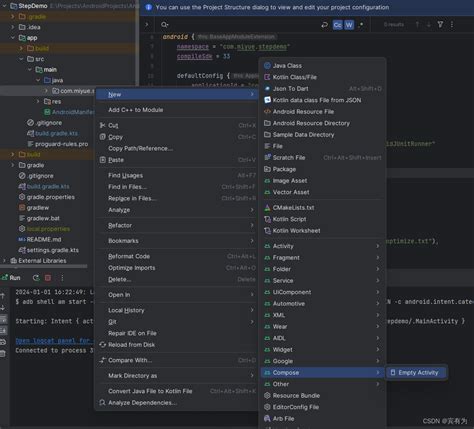Go to next search occurrence arrow
This screenshot has width=474, height=429.
point(429,25)
